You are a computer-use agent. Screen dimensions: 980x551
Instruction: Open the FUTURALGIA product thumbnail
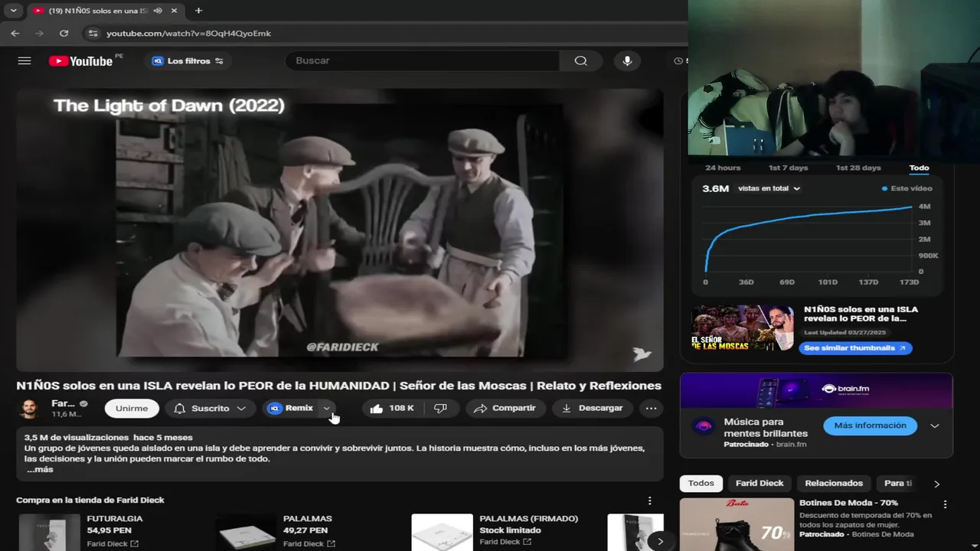coord(49,533)
